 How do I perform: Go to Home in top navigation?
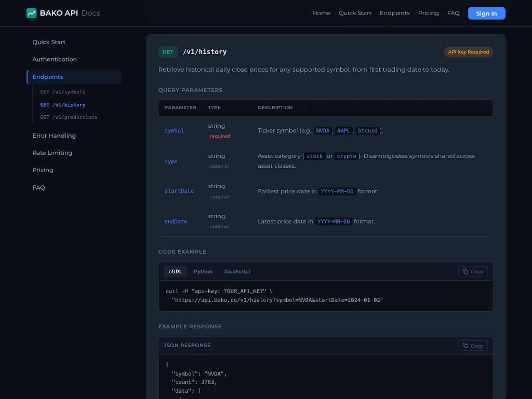pyautogui.click(x=322, y=13)
